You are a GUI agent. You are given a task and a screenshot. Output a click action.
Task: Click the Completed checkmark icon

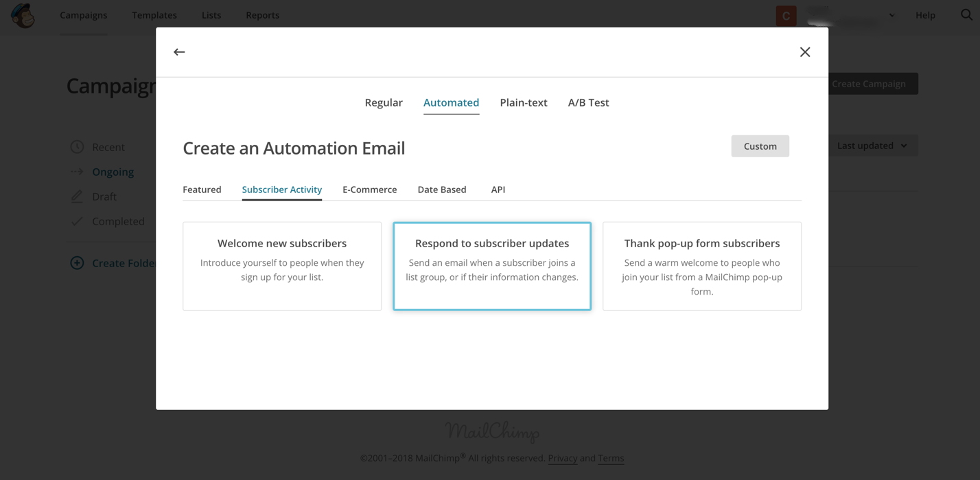(x=77, y=221)
